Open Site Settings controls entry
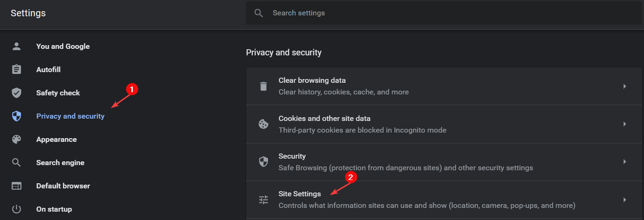644x220 pixels. [444, 200]
